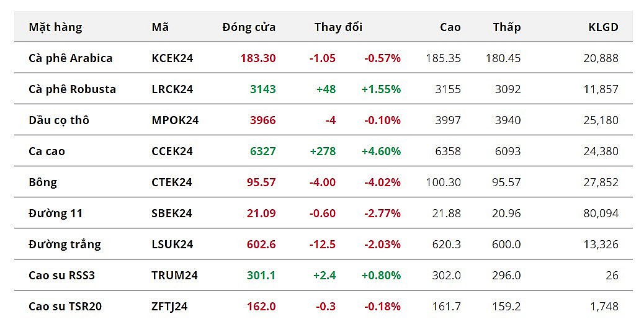
Task: Click the Mã column header
Action: click(x=160, y=27)
